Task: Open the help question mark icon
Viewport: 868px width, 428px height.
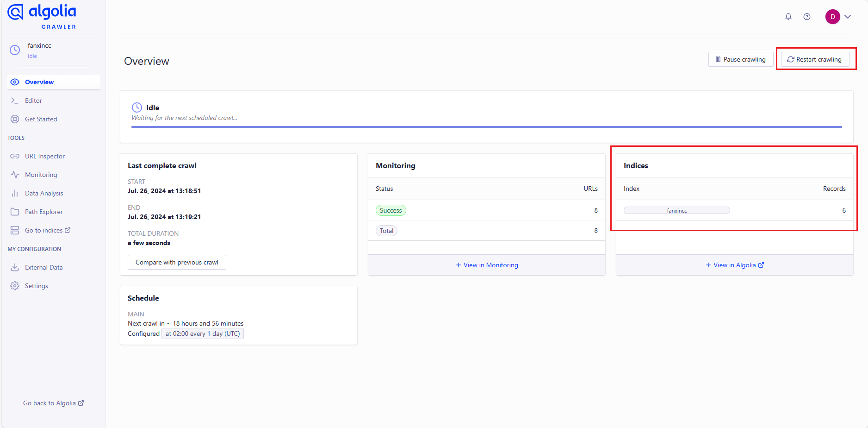Action: (x=807, y=17)
